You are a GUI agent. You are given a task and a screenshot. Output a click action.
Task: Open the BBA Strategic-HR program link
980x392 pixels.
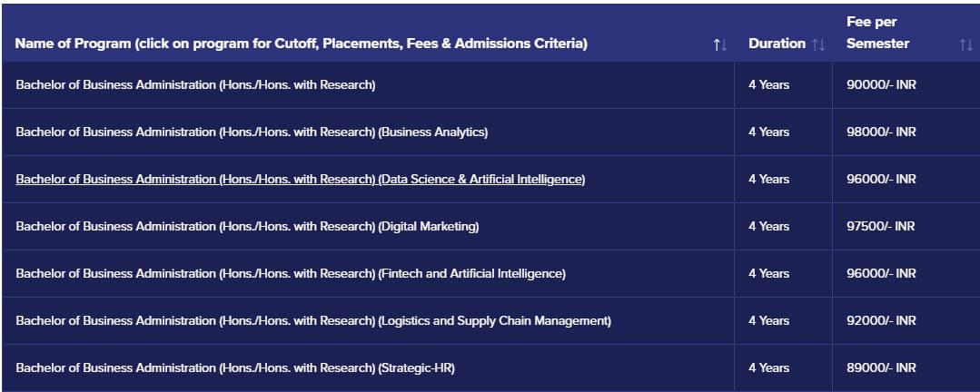pos(235,368)
